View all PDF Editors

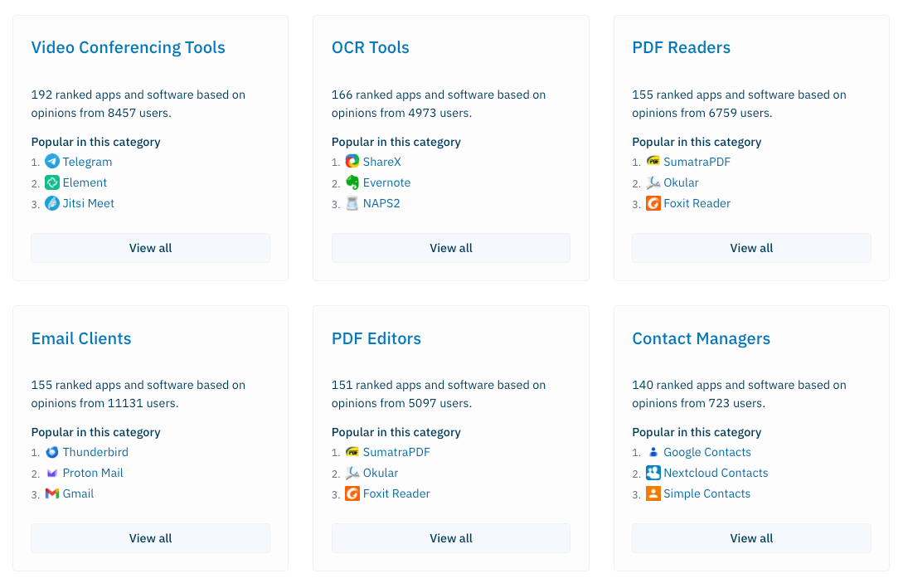[x=451, y=538]
